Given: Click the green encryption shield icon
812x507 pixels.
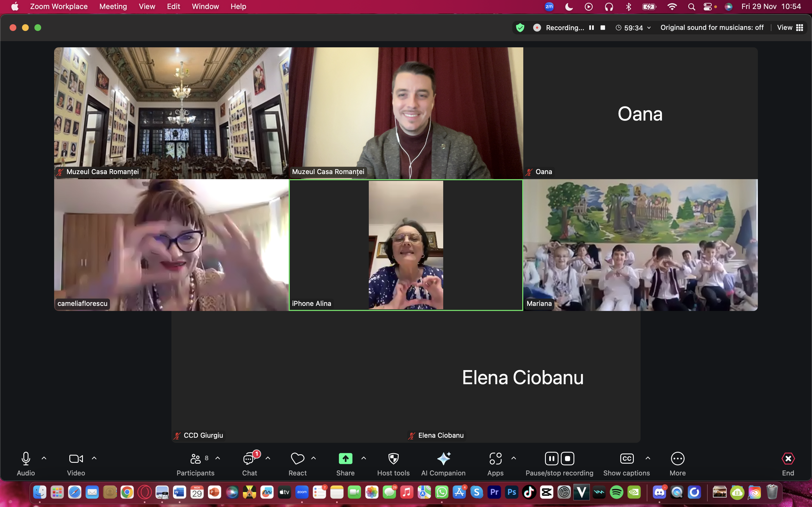Looking at the screenshot, I should coord(520,28).
